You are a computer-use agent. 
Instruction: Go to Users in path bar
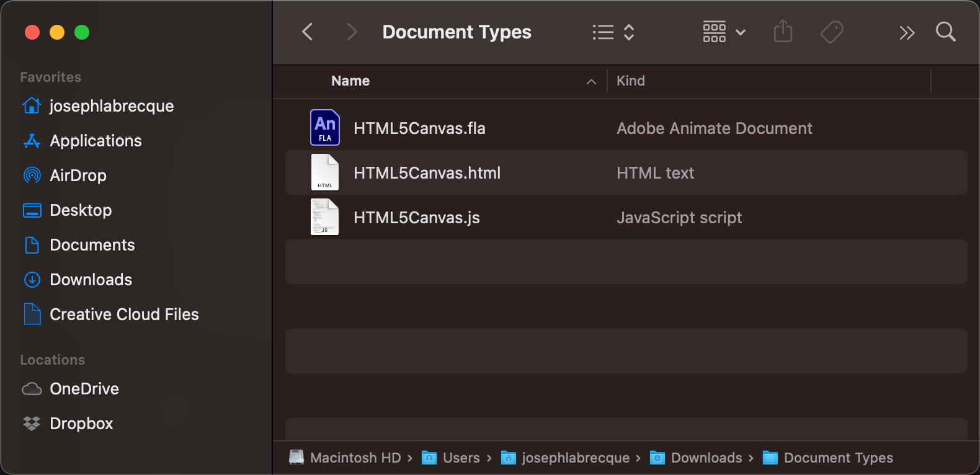461,458
